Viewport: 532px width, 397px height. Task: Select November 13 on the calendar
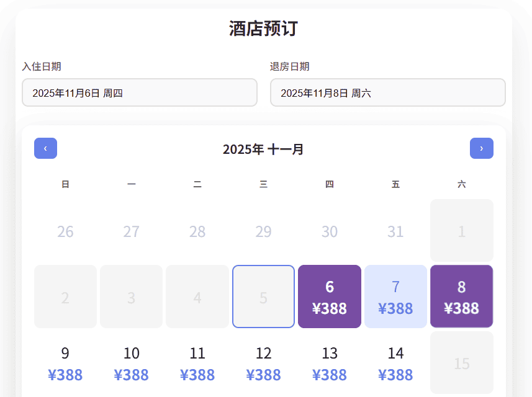[330, 362]
